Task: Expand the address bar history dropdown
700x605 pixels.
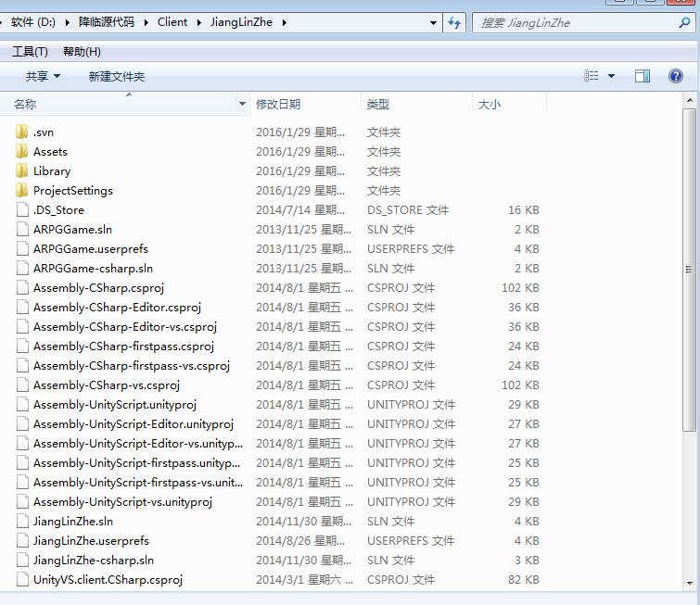Action: pyautogui.click(x=434, y=22)
